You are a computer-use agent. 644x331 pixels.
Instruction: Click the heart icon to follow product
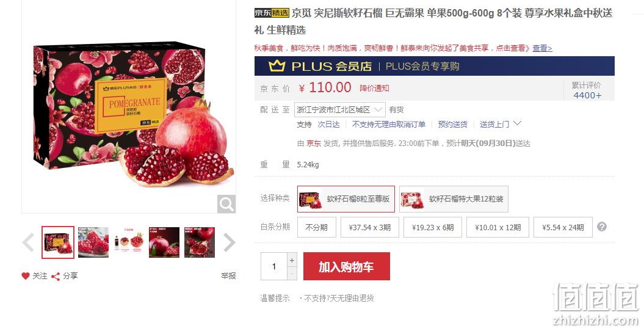[x=26, y=276]
